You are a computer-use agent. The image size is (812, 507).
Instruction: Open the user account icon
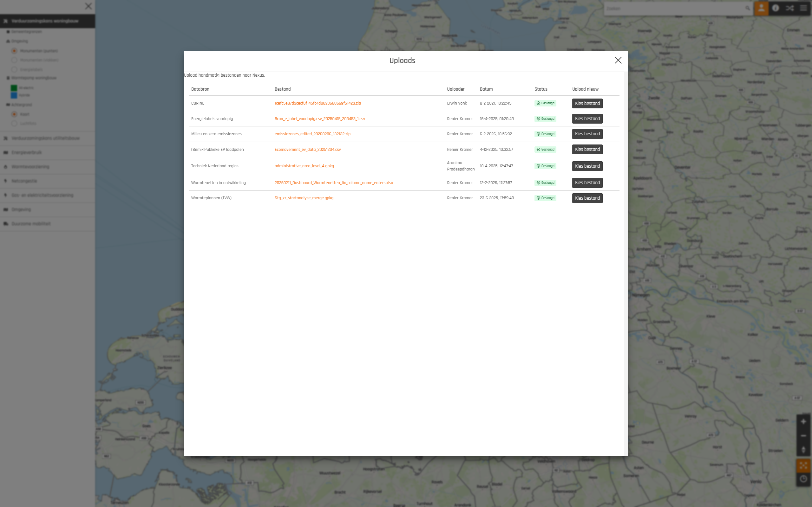coord(761,8)
